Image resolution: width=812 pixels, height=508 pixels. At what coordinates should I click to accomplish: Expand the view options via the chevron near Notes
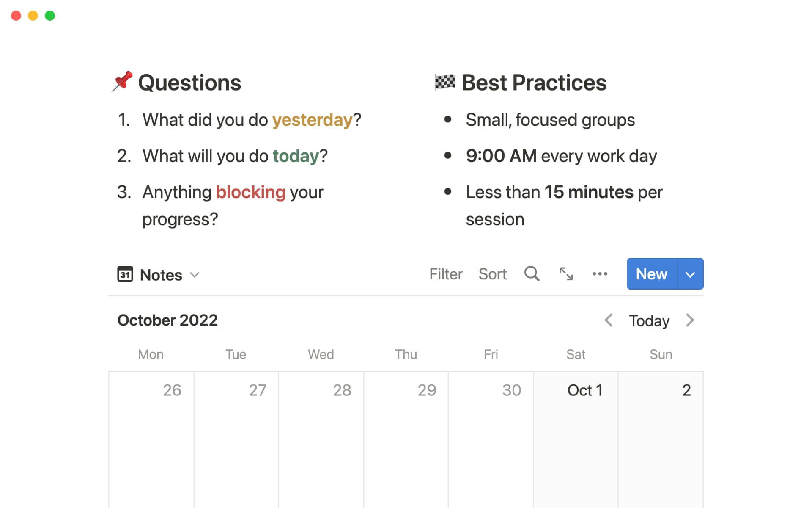tap(195, 275)
